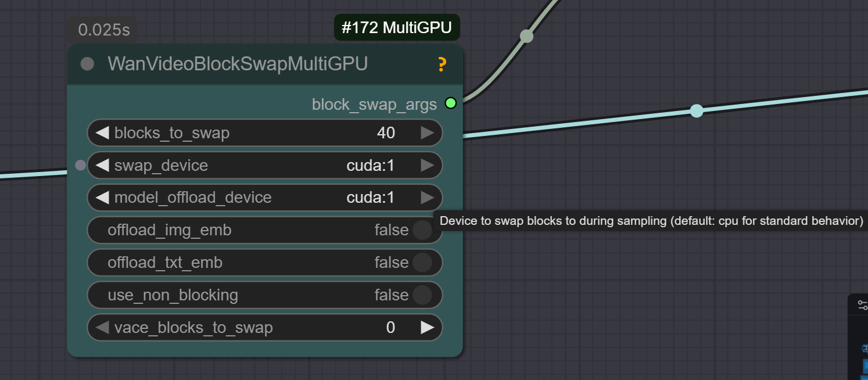Click the WanVideoBlockSwapMultiGPU node title

[238, 64]
